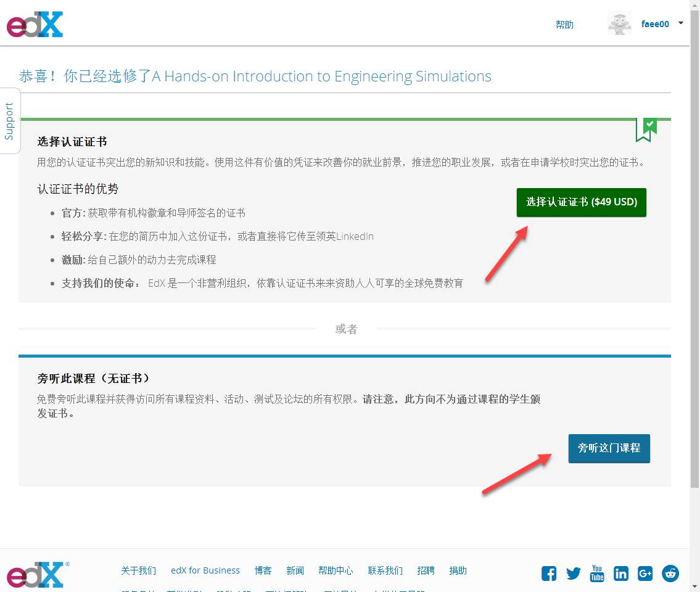
Task: Open edX for Business footer link
Action: click(205, 570)
